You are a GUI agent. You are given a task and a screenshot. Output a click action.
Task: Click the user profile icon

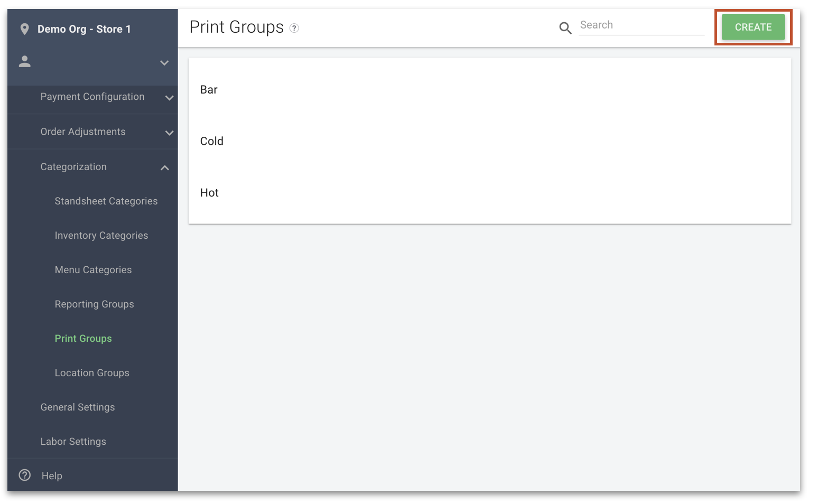pos(24,62)
